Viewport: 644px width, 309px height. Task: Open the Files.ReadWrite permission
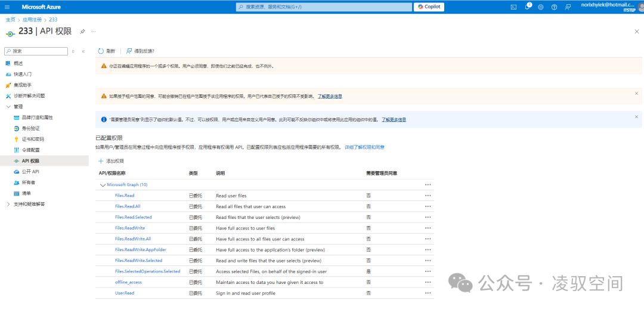pos(130,228)
